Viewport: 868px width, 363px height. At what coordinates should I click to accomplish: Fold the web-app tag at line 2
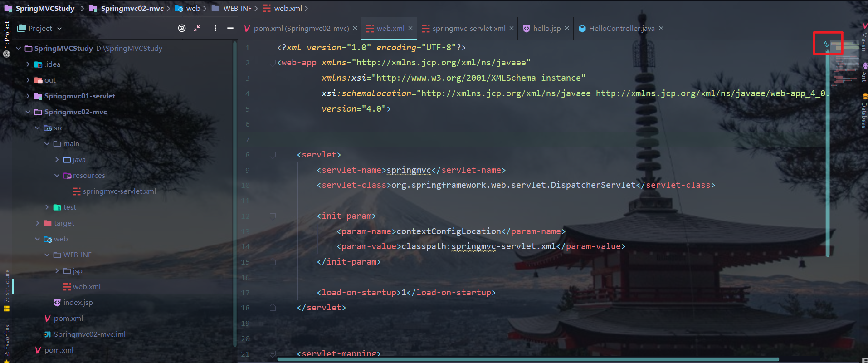click(273, 63)
